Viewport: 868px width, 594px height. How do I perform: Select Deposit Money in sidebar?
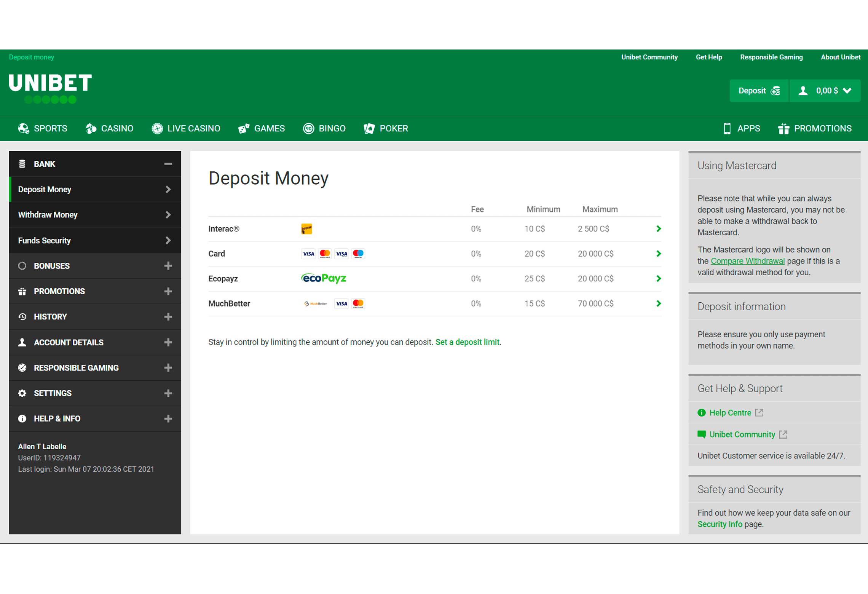95,189
